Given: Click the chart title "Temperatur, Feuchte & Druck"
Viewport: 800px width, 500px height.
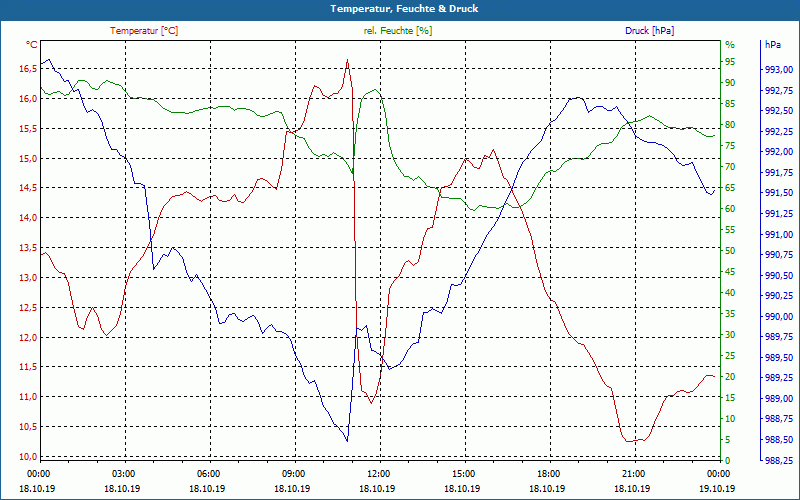Looking at the screenshot, I should [404, 9].
